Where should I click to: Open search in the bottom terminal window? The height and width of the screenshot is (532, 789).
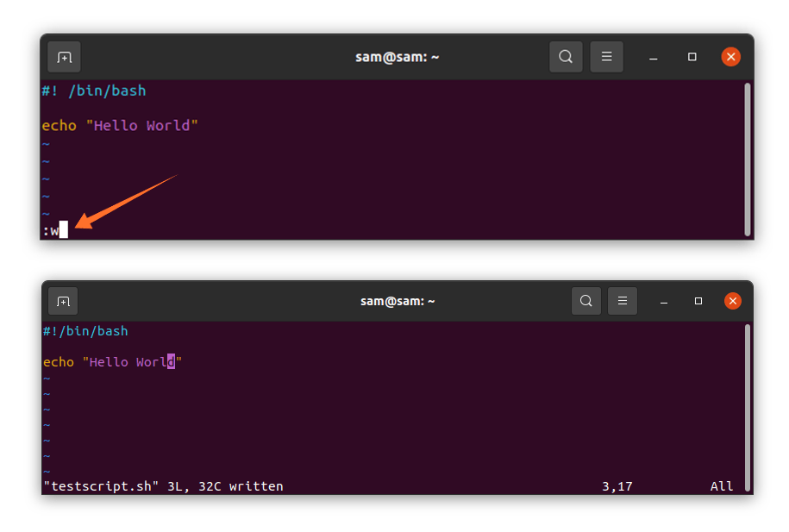click(x=585, y=301)
